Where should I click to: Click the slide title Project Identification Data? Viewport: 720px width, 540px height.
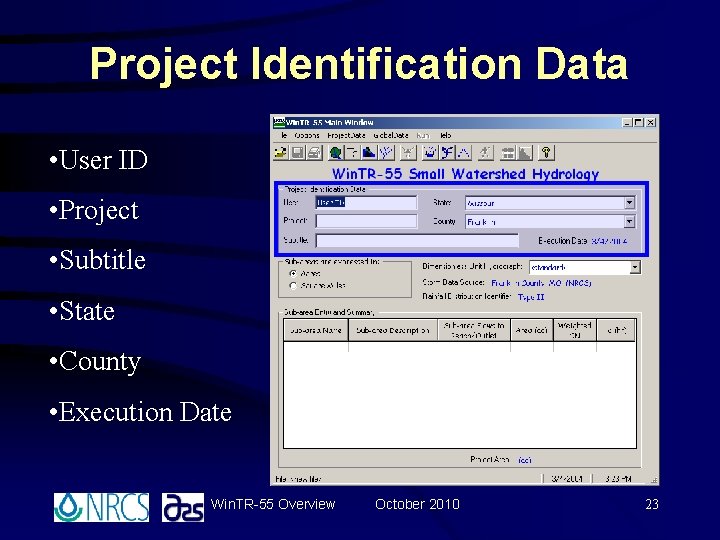359,64
